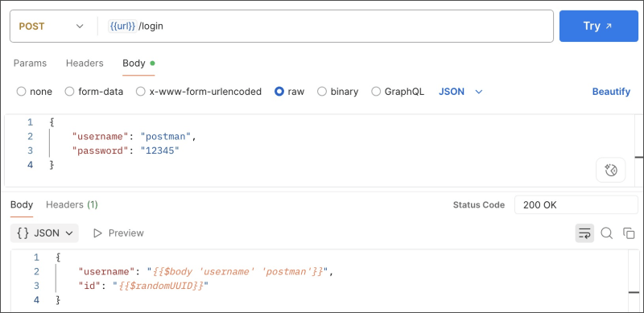644x313 pixels.
Task: Select the request Body tab
Action: point(138,64)
